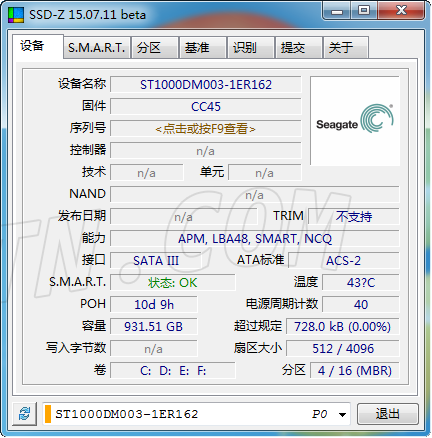The width and height of the screenshot is (432, 438).
Task: Click the partition value 4 / 16 (MBR)
Action: pyautogui.click(x=355, y=371)
